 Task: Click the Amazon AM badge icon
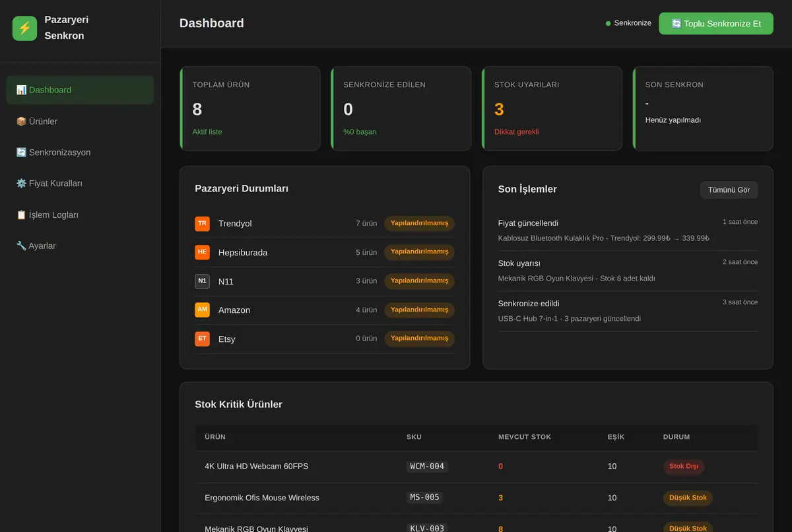202,310
